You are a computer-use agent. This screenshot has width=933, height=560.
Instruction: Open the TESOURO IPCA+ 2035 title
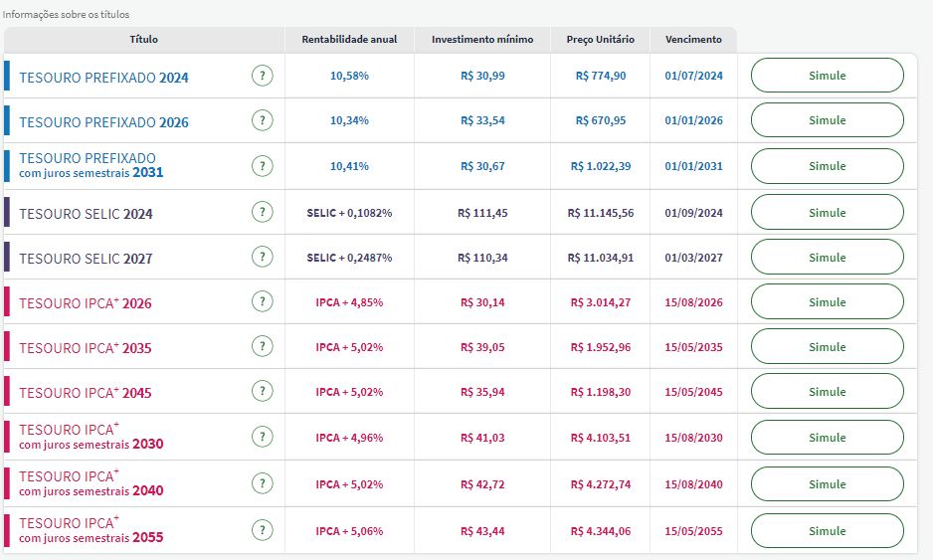click(86, 347)
